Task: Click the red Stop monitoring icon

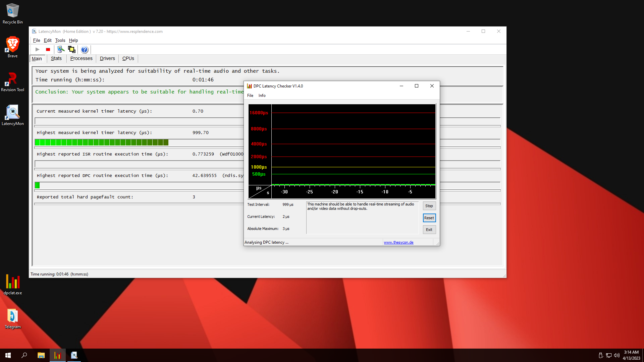Action: (x=48, y=50)
